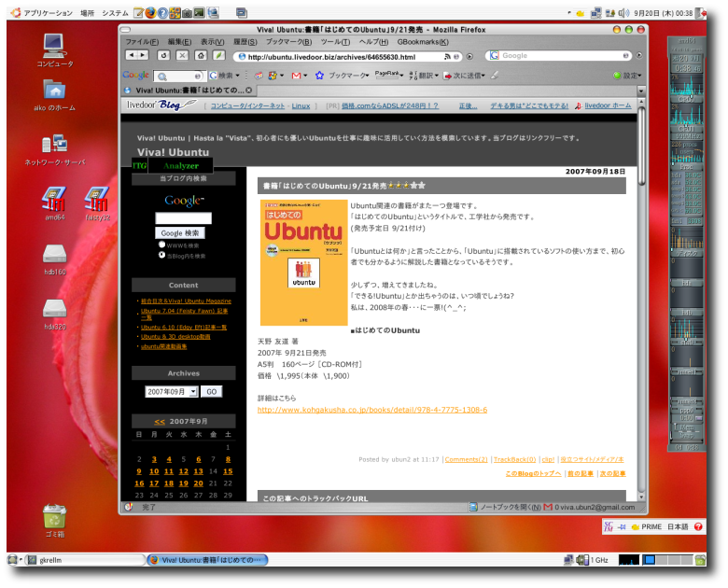Open the ゴミ箱 trash icon
728x588 pixels.
(55, 521)
